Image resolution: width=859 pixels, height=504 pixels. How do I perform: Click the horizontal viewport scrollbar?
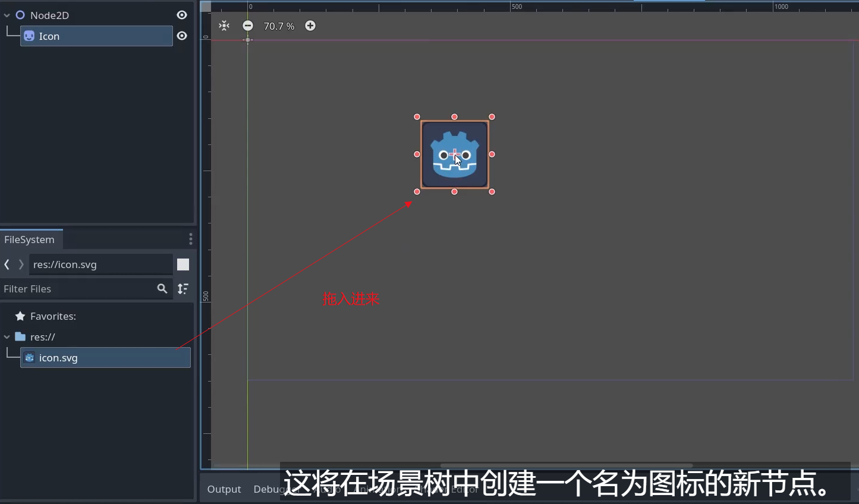(566, 465)
